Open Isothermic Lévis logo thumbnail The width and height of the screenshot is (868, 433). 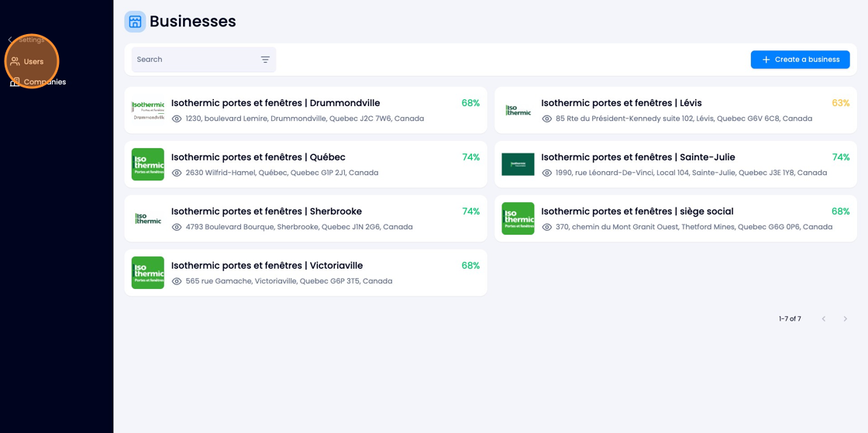[x=518, y=110]
